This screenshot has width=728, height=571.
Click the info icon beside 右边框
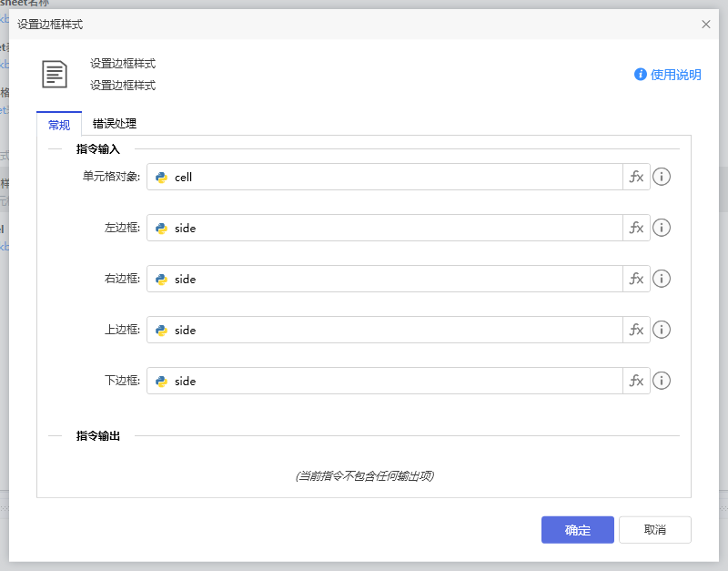[x=662, y=279]
